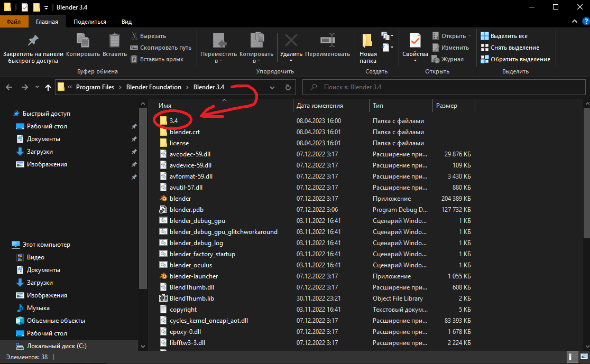Select the license folder
Screen dimensions: 590x364
[179, 143]
